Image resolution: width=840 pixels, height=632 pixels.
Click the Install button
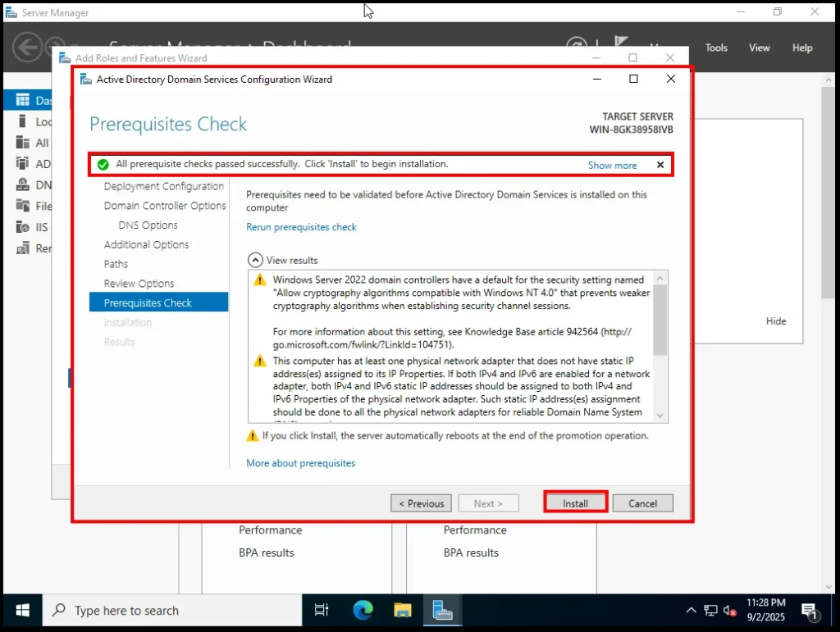[575, 503]
